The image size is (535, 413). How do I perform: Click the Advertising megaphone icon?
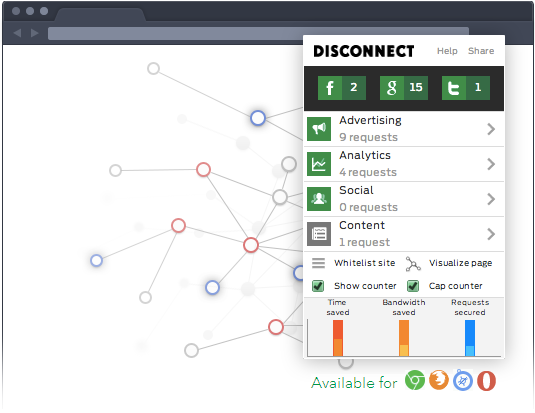(319, 129)
